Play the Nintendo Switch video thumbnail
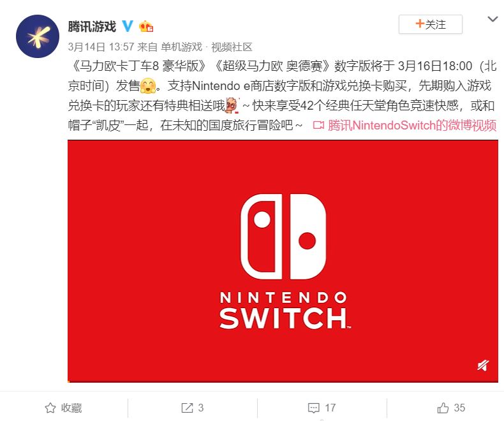The height and width of the screenshot is (421, 504). point(283,260)
